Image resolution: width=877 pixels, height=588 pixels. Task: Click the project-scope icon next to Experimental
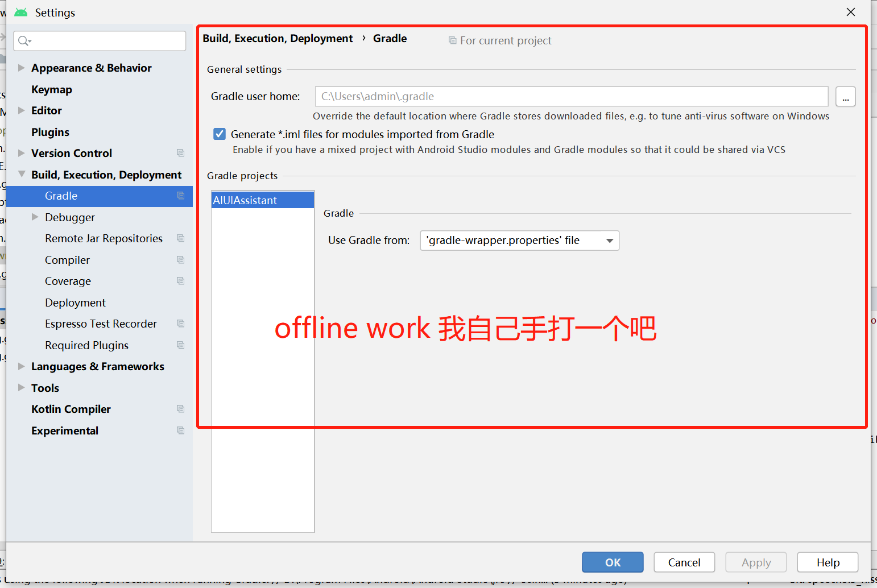coord(180,430)
